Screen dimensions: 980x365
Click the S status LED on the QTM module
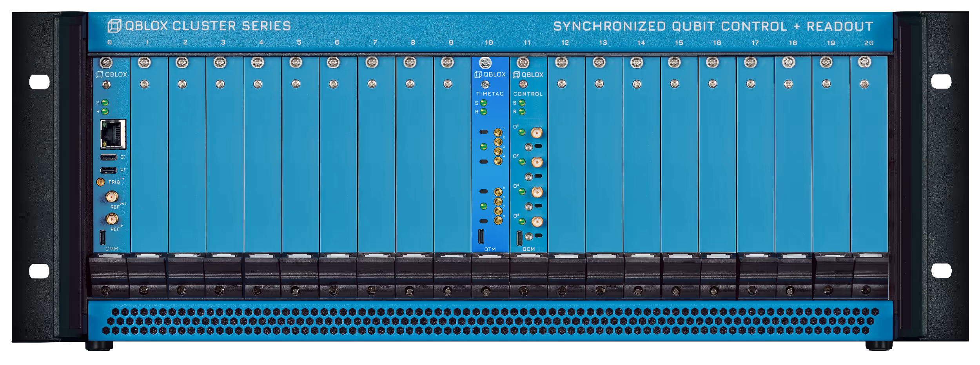point(484,103)
